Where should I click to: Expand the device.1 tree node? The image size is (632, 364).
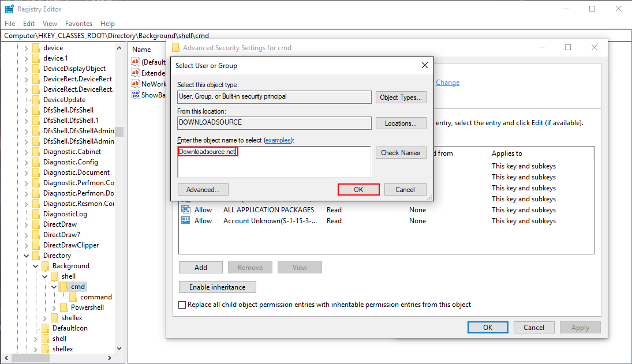click(26, 58)
